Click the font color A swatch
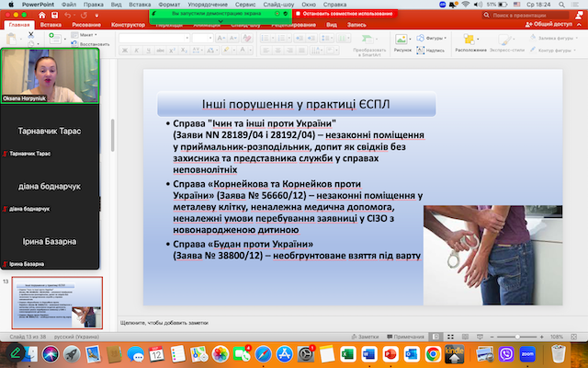Image resolution: width=588 pixels, height=368 pixels. pyautogui.click(x=243, y=51)
